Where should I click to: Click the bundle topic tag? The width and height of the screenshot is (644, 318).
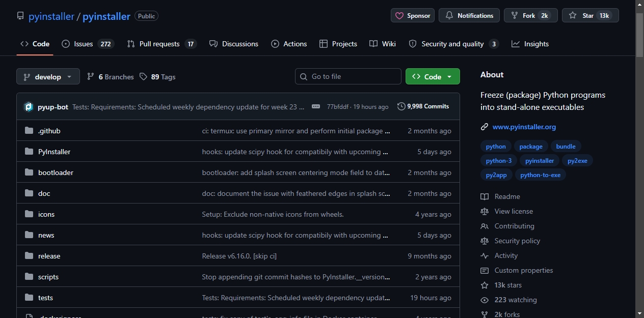coord(566,147)
